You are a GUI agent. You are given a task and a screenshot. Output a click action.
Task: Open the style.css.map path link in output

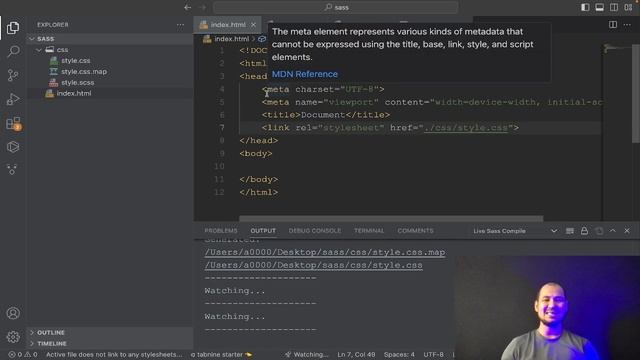point(324,252)
